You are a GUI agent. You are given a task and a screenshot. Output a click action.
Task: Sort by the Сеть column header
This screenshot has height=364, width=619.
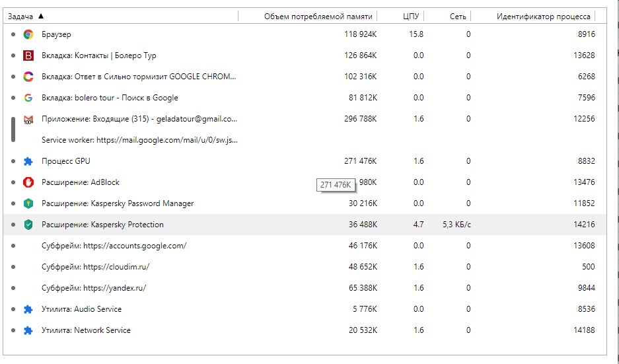[x=458, y=16]
